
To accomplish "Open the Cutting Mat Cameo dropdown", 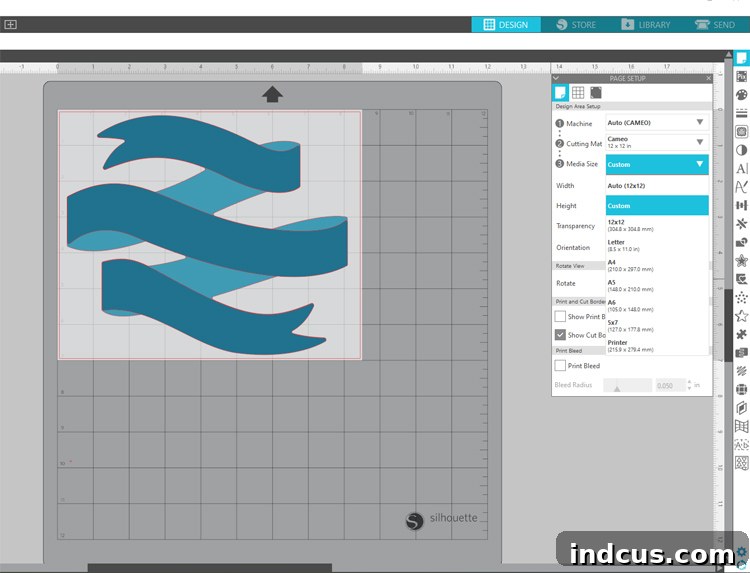I will point(657,143).
